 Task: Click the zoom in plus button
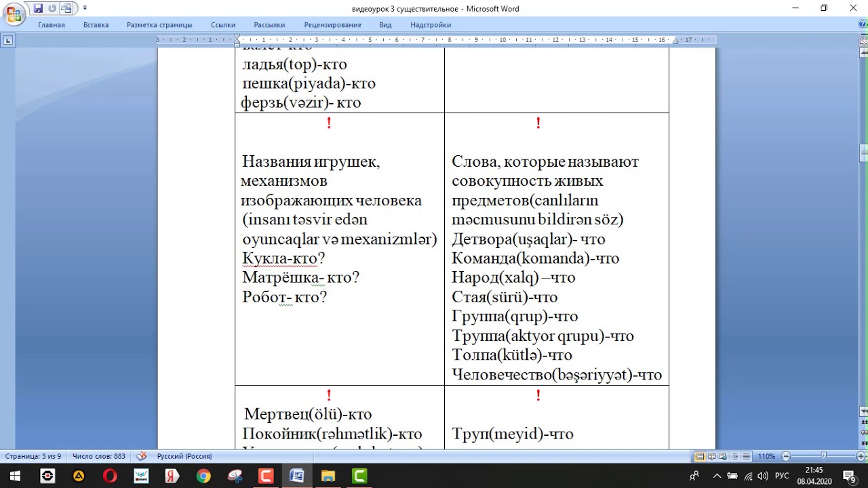[x=861, y=456]
